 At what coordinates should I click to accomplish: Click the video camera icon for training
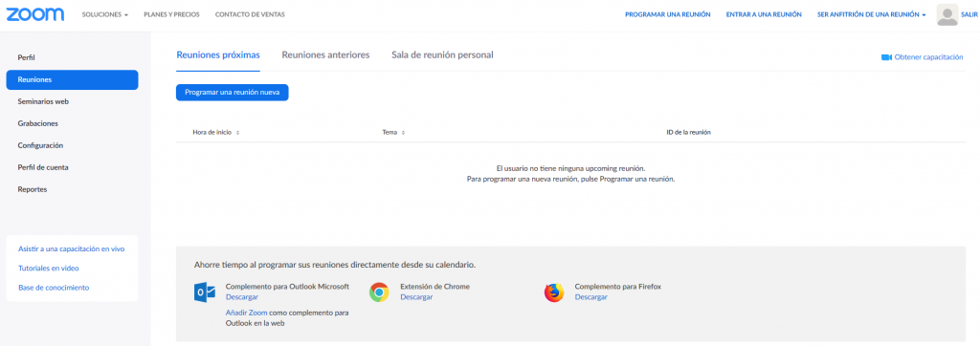tap(886, 57)
